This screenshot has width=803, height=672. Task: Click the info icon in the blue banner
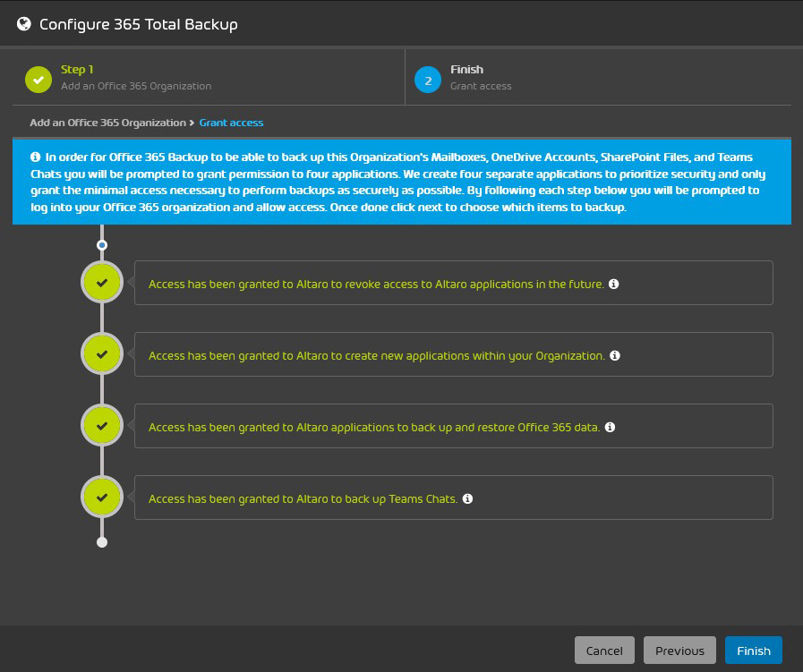35,157
